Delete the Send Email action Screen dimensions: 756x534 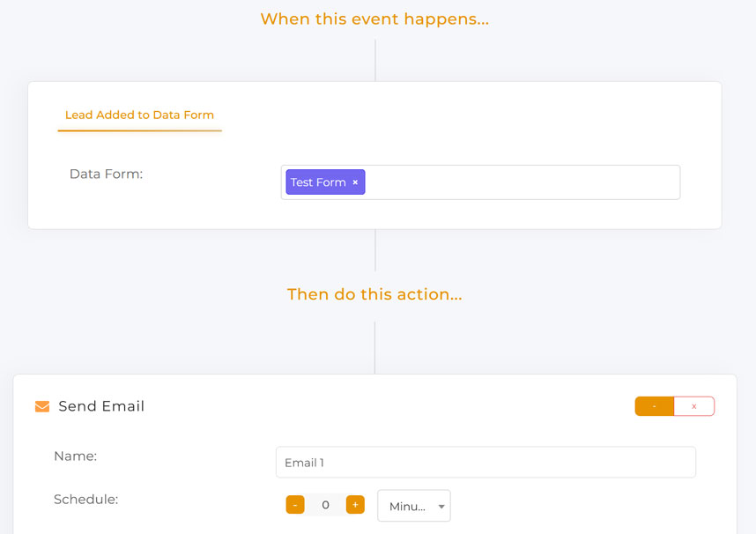point(694,406)
